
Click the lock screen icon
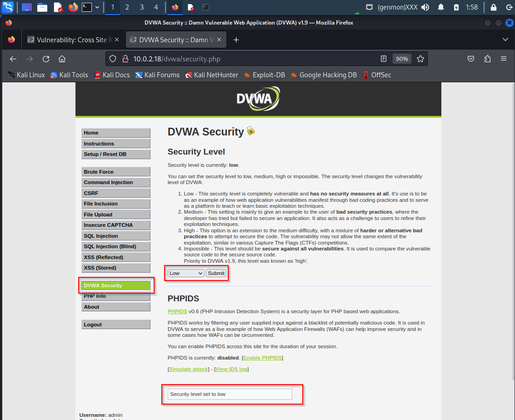[x=493, y=7]
